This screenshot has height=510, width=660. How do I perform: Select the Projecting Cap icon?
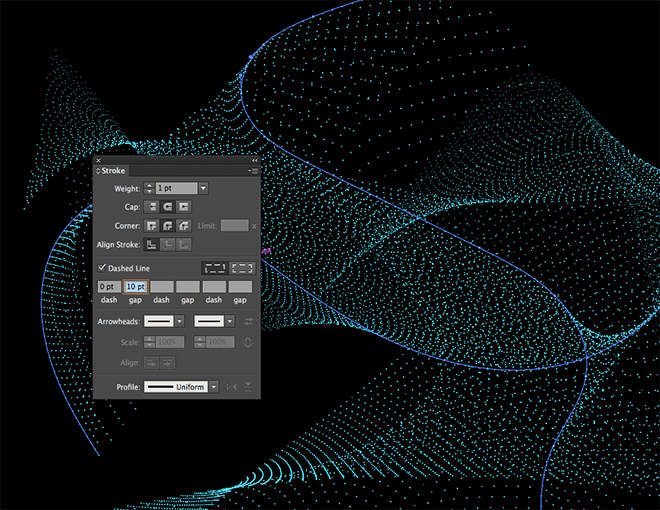point(184,206)
